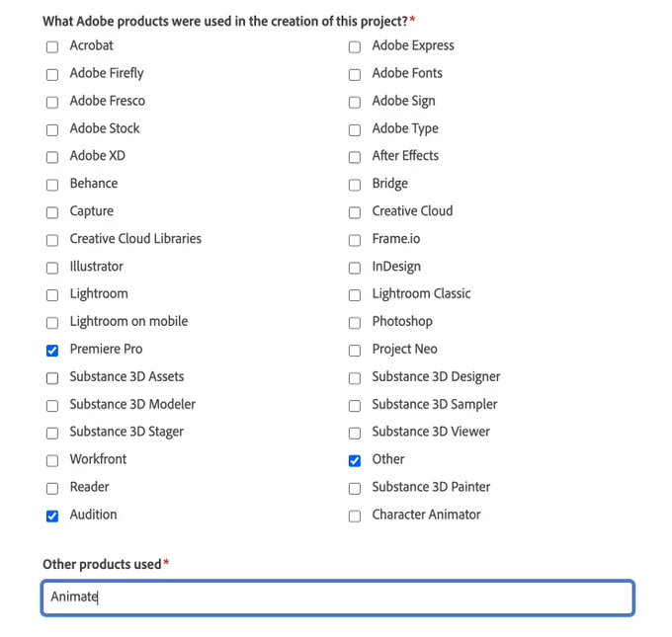Check the Acrobat checkbox
Image resolution: width=672 pixels, height=637 pixels.
tap(52, 46)
